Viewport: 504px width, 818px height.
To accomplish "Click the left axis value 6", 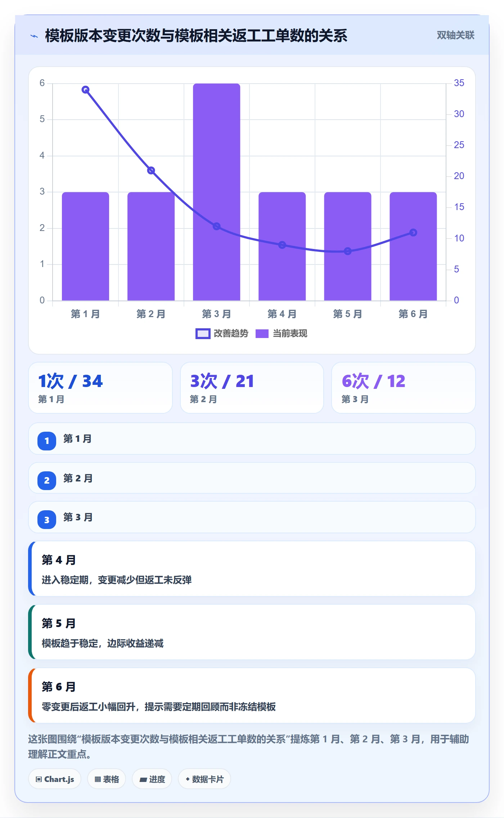I will pyautogui.click(x=42, y=83).
